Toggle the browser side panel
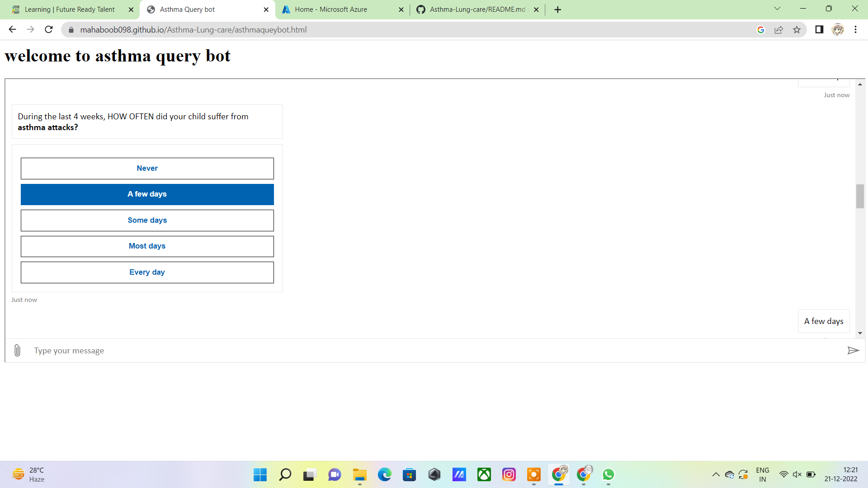The height and width of the screenshot is (488, 868). click(x=819, y=30)
